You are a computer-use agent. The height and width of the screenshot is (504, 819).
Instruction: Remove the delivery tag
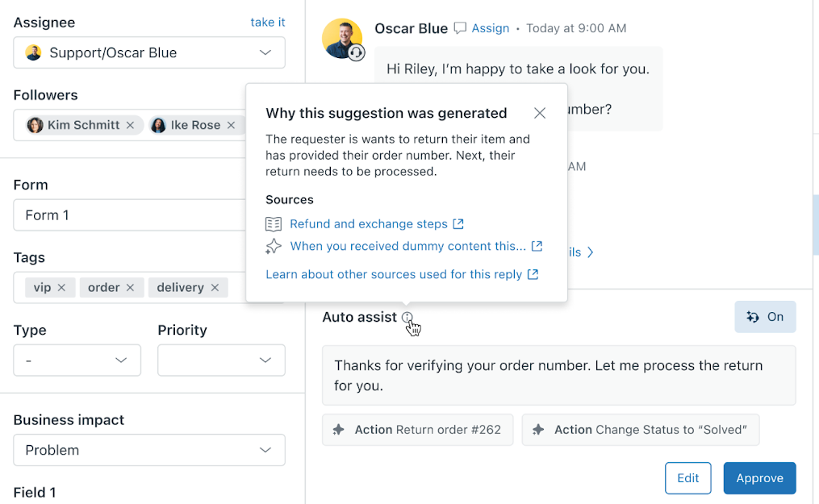point(215,288)
